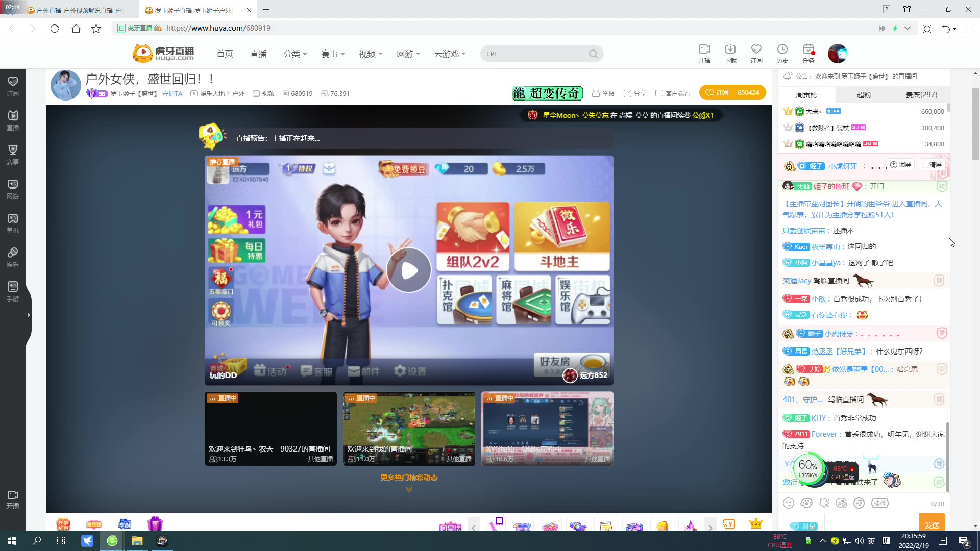Image resolution: width=980 pixels, height=551 pixels.
Task: Click the star effects icon in chat toolbar
Action: [824, 503]
